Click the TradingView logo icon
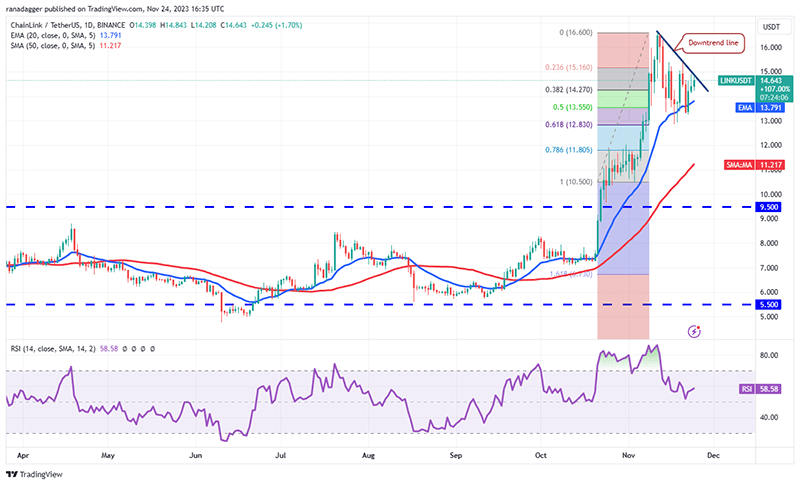 [x=12, y=474]
